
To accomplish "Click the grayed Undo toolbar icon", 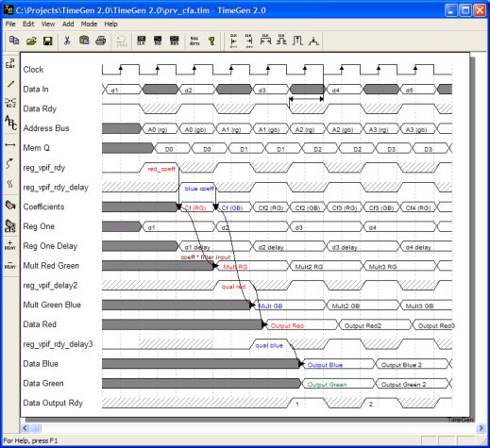I will point(122,41).
